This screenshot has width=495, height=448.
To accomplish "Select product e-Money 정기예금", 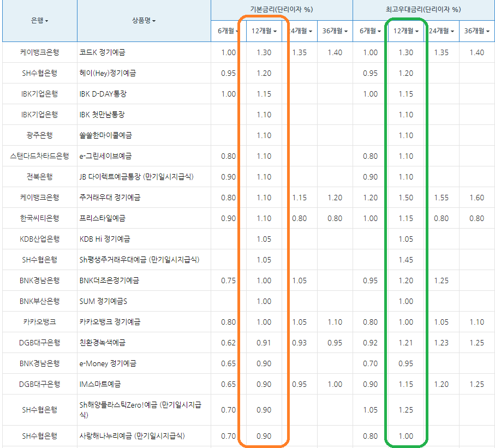I will (108, 363).
